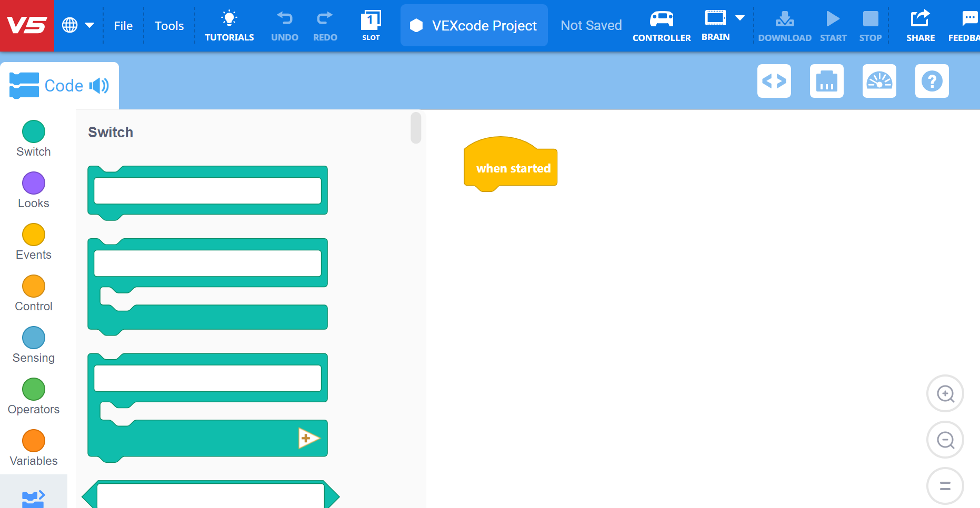Viewport: 980px width, 508px height.
Task: Select the 'when started' block on the canvas
Action: (510, 168)
